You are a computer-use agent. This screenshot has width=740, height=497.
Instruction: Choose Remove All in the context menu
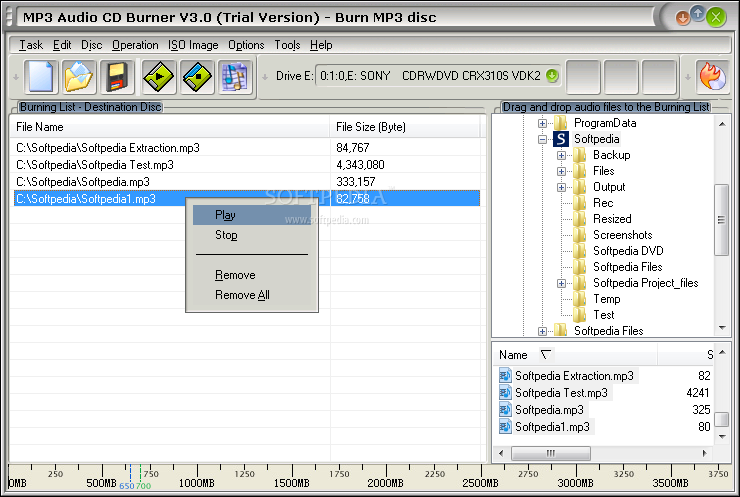(x=252, y=295)
